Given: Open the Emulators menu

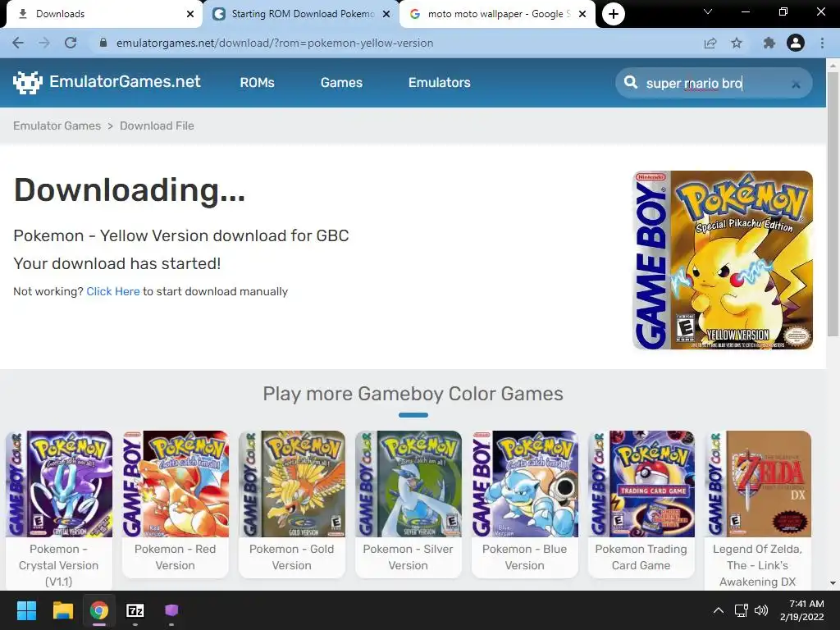Looking at the screenshot, I should point(440,83).
